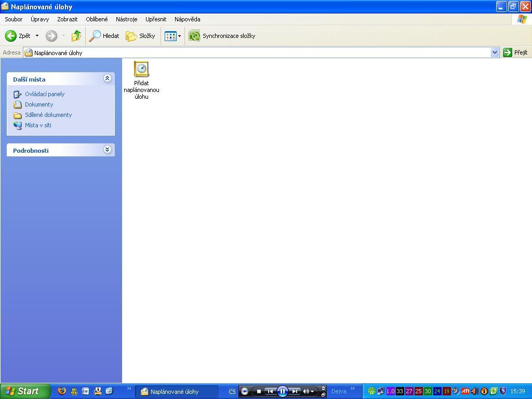Open the Nápověda menu

tap(187, 19)
